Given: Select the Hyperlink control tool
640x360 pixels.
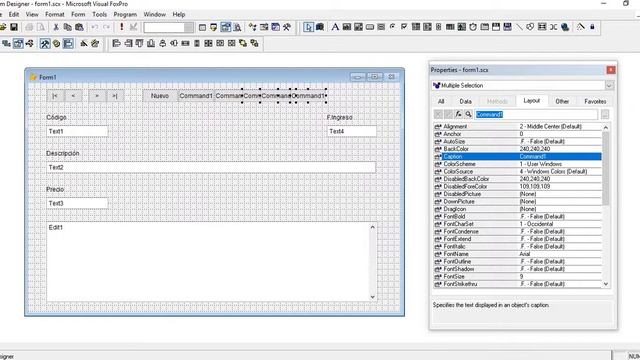Looking at the screenshot, I should pos(565,27).
